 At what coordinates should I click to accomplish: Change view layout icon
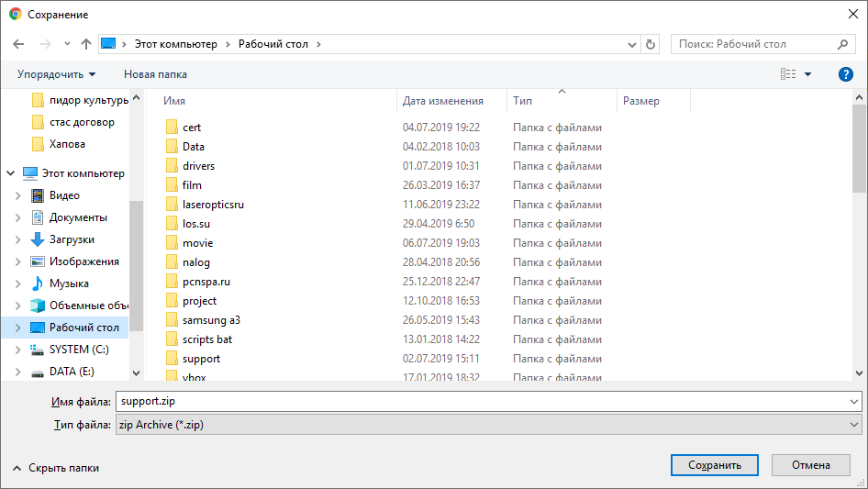(788, 74)
